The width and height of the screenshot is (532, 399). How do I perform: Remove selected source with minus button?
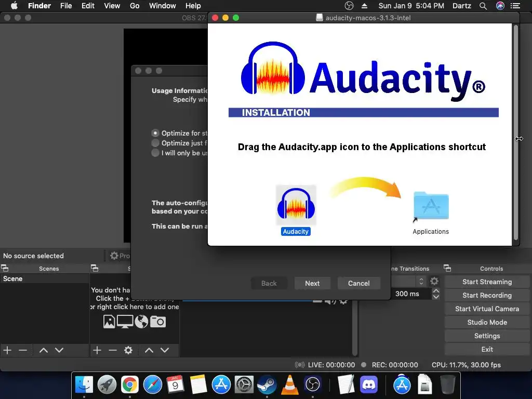pos(113,350)
